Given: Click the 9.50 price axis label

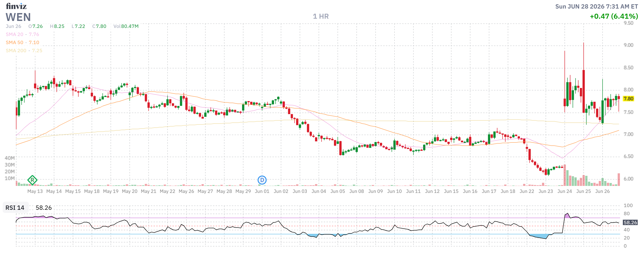Looking at the screenshot, I should coord(628,23).
